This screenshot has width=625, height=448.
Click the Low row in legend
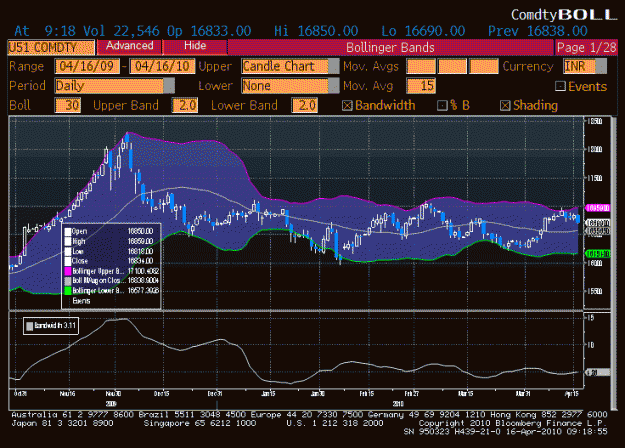tap(109, 251)
